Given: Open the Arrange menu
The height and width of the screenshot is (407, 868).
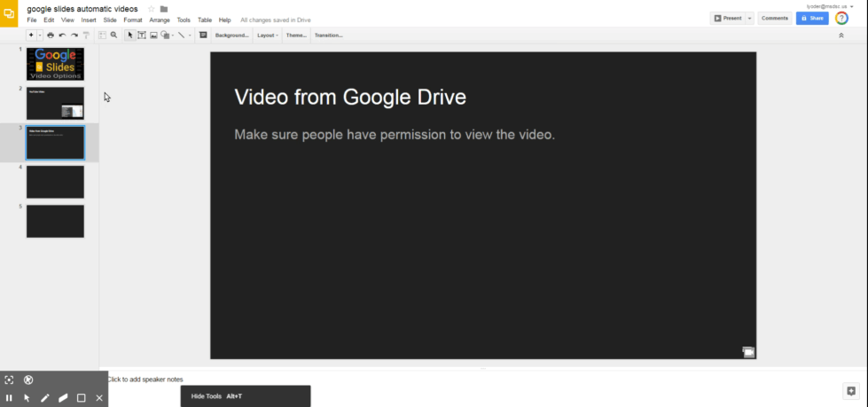Looking at the screenshot, I should tap(160, 20).
